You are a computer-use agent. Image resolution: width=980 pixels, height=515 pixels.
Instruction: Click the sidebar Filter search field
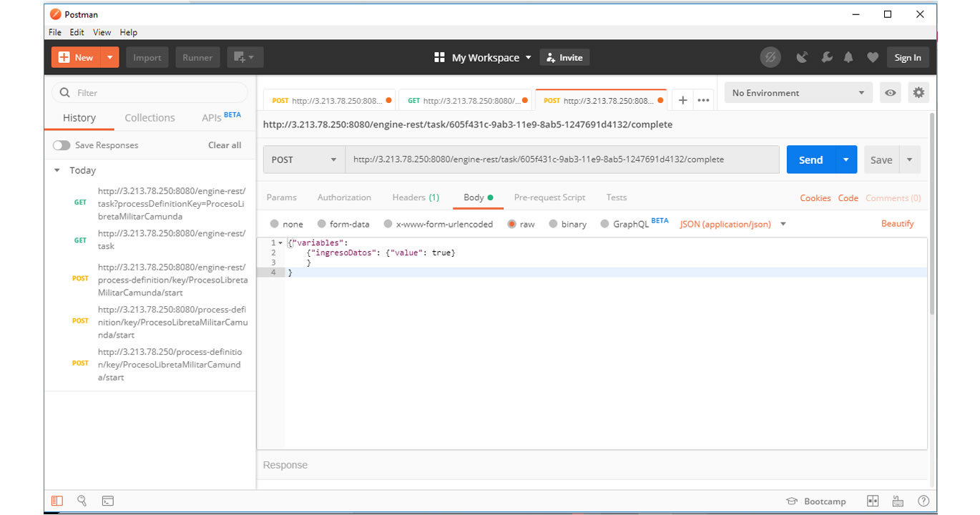pyautogui.click(x=150, y=92)
